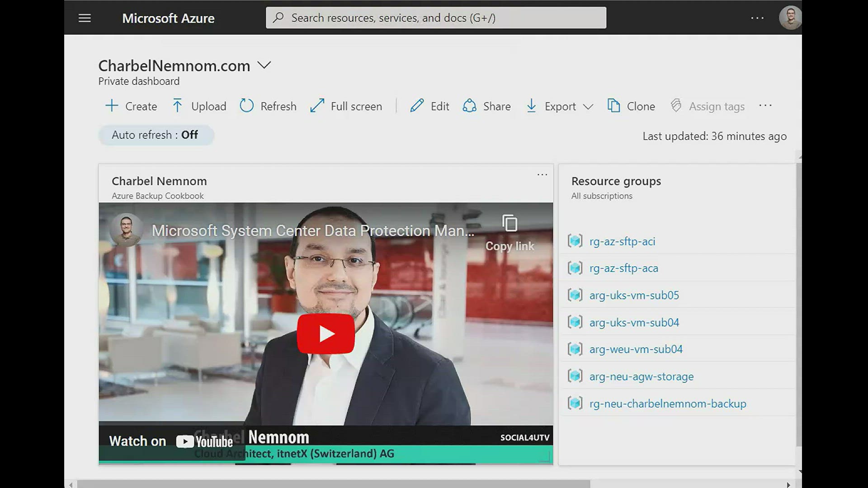Screen dimensions: 868x488
Task: Click the rg-az-sftp-aca resource group icon
Action: pyautogui.click(x=575, y=268)
